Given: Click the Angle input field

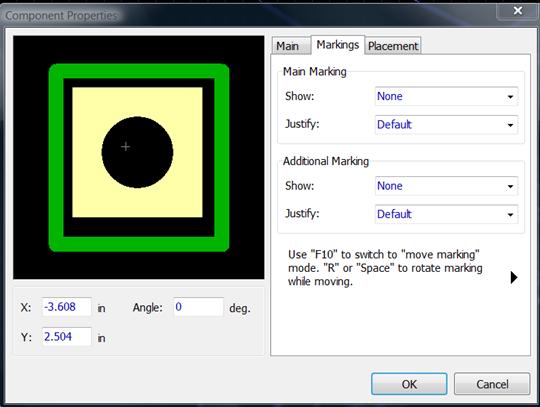Looking at the screenshot, I should 198,307.
